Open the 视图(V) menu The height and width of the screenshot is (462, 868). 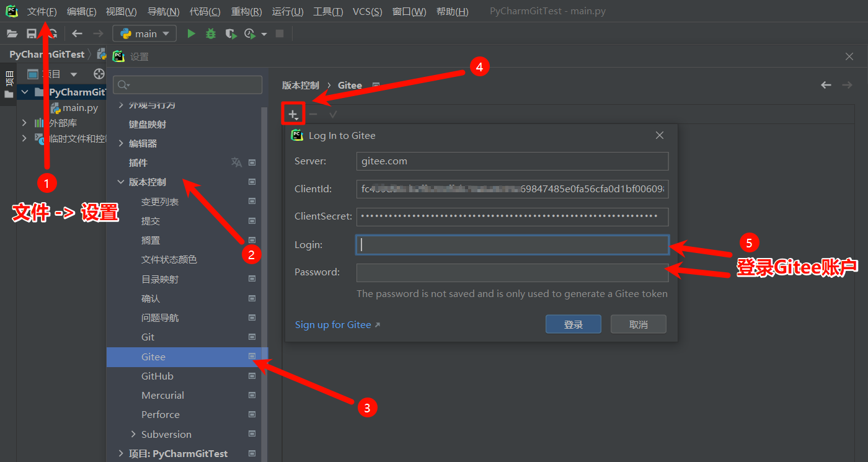[122, 12]
